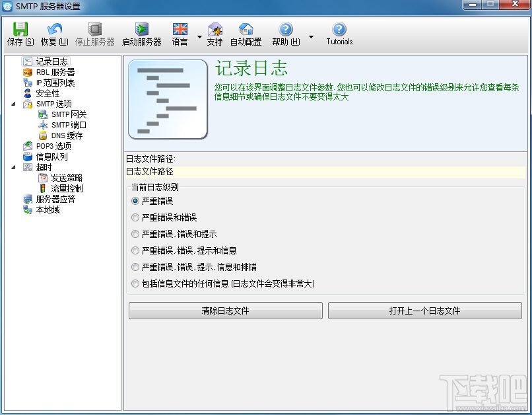The height and width of the screenshot is (415, 532).
Task: Click the 记录日志 tree icon
Action: 28,61
